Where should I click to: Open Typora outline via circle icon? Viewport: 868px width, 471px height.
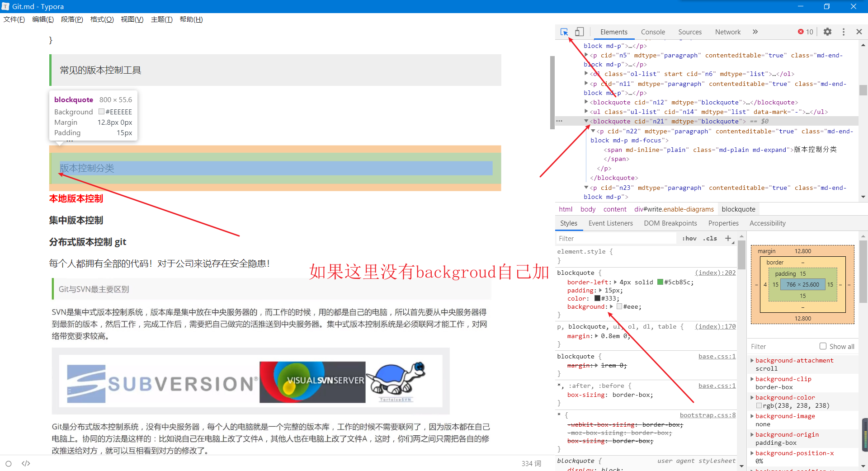[8, 463]
